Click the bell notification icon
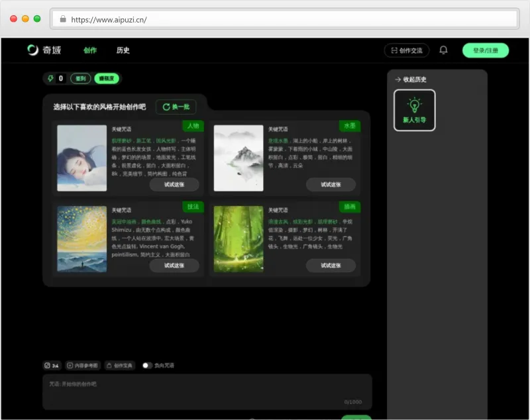This screenshot has width=530, height=420. (444, 50)
